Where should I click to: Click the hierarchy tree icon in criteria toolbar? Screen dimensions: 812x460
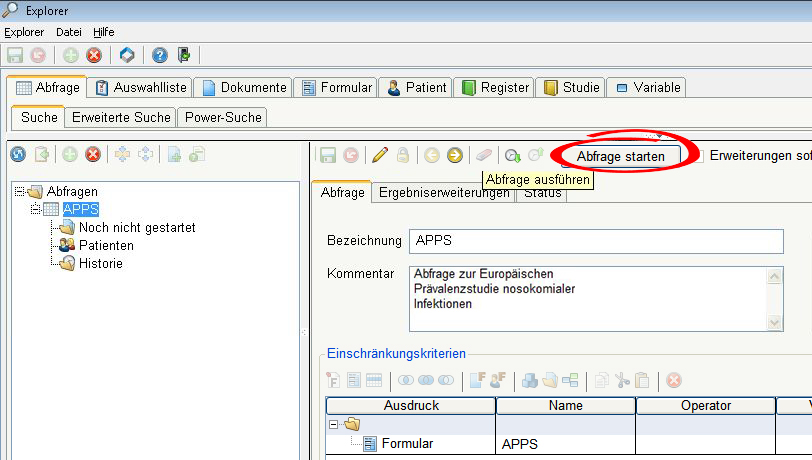pos(570,380)
